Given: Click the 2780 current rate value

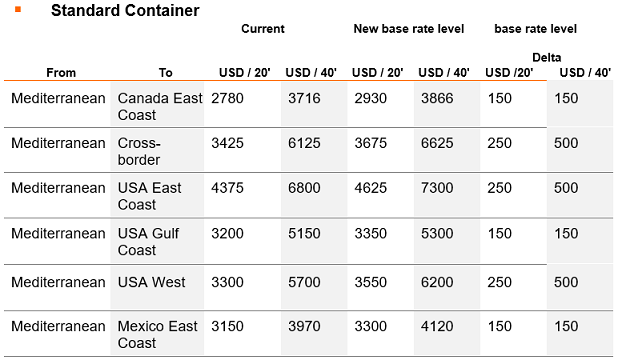Looking at the screenshot, I should point(227,98).
